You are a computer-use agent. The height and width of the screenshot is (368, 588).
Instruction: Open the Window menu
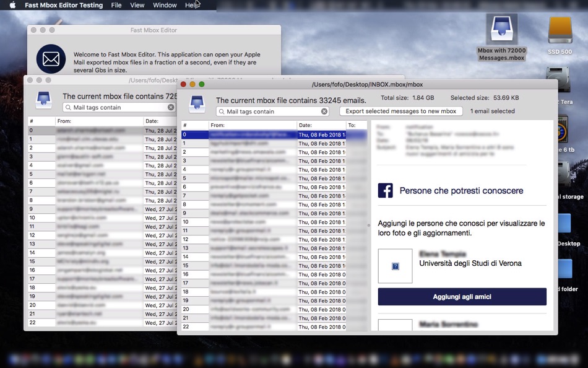tap(165, 5)
